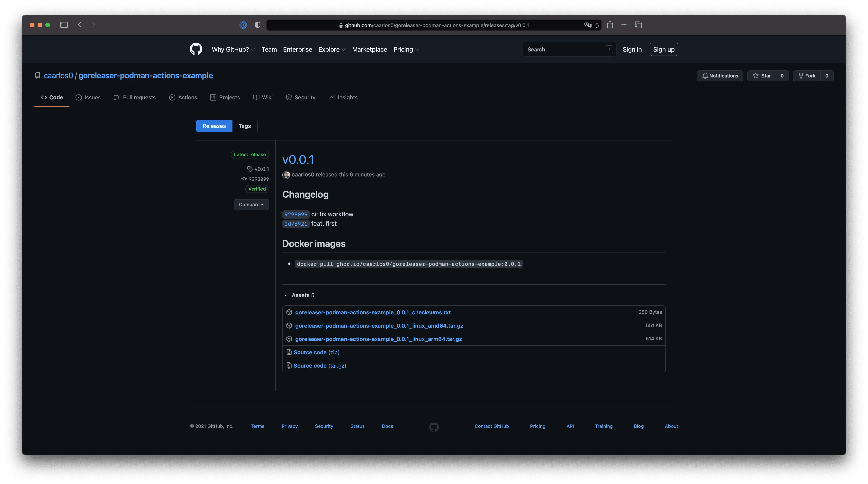Image resolution: width=868 pixels, height=484 pixels.
Task: Expand the Pricing dropdown menu
Action: pyautogui.click(x=406, y=49)
